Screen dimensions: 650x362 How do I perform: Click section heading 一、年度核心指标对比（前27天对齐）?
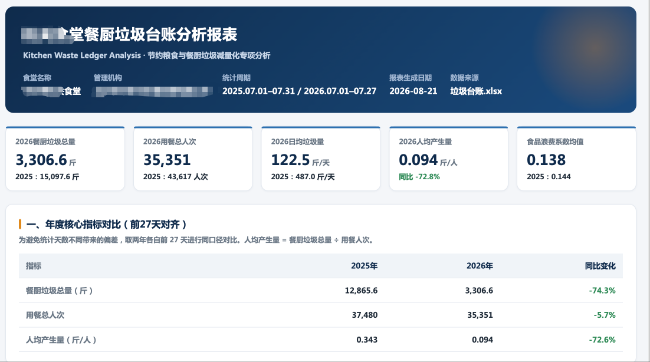point(106,225)
